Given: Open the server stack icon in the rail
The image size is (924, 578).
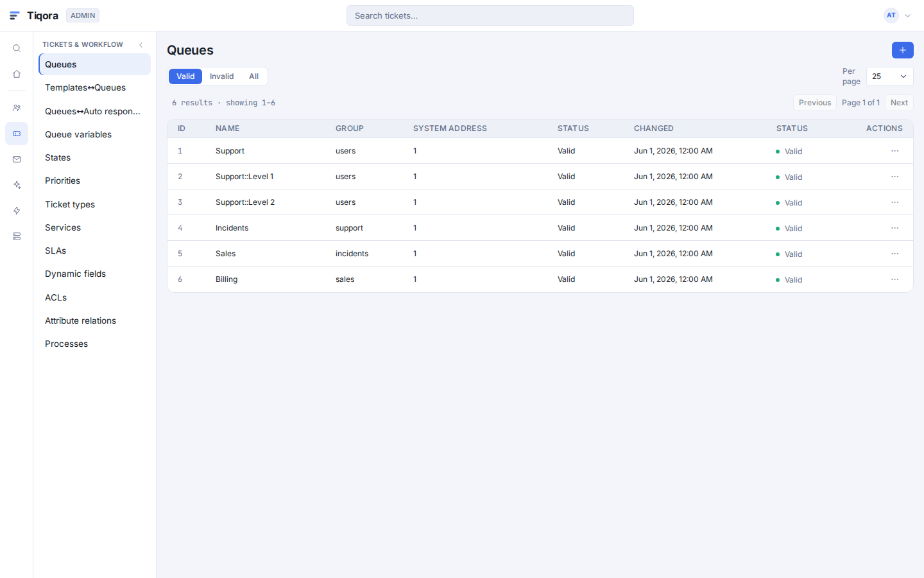Looking at the screenshot, I should click(x=17, y=236).
